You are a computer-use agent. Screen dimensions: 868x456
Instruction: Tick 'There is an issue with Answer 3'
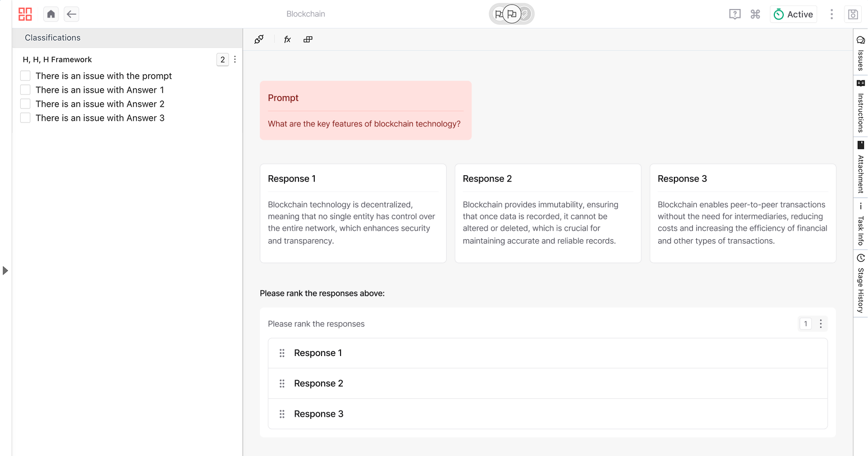coord(25,118)
